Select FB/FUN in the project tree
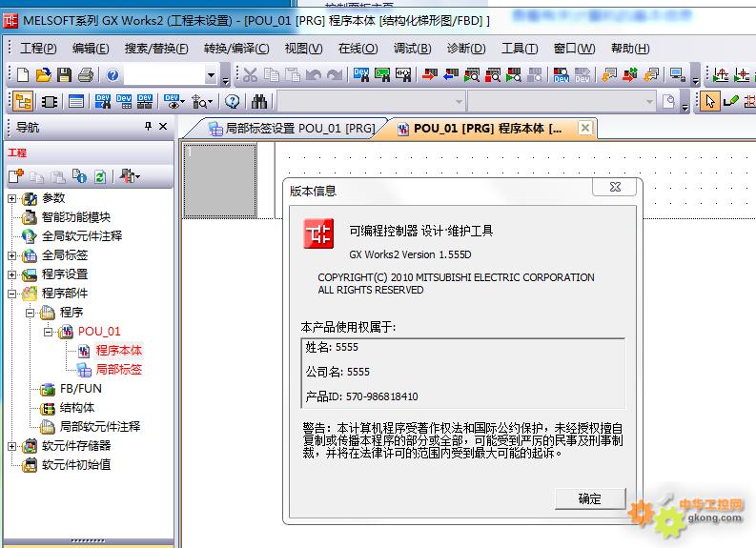 80,389
